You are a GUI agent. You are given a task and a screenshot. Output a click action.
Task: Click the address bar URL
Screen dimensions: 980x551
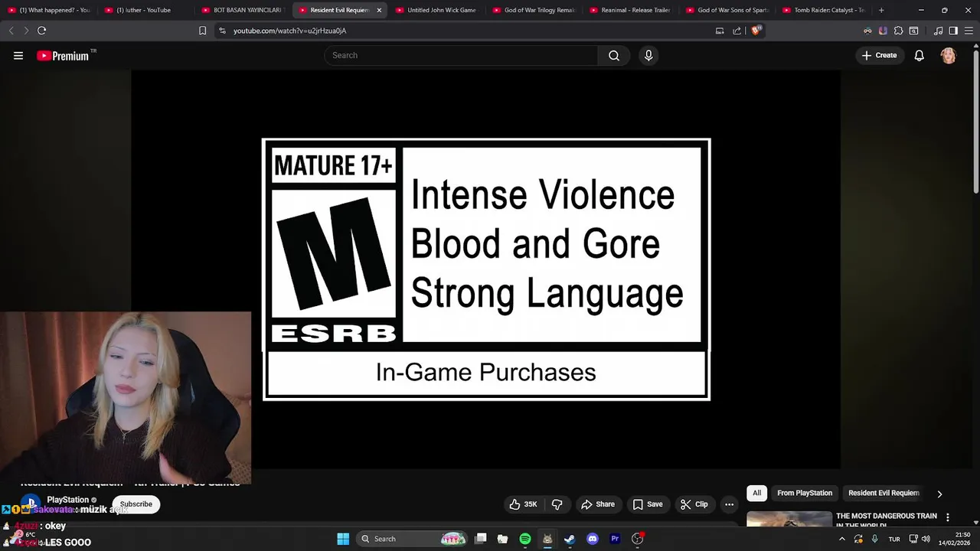[x=289, y=31]
